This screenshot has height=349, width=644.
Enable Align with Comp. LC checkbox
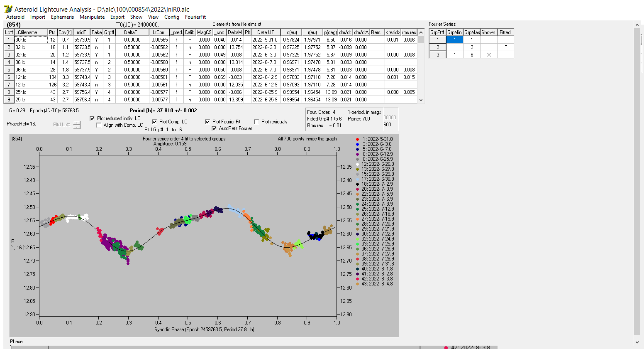point(99,125)
